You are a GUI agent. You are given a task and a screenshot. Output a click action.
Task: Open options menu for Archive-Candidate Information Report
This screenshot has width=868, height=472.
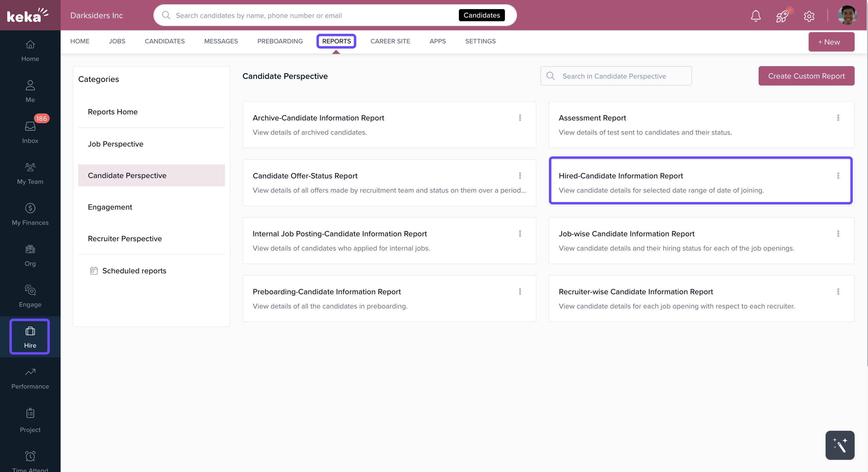pyautogui.click(x=520, y=118)
